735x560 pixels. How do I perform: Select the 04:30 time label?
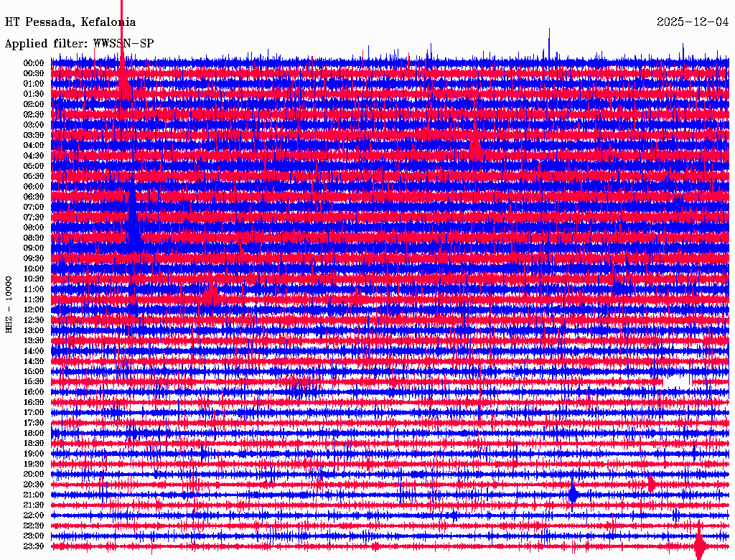point(34,156)
